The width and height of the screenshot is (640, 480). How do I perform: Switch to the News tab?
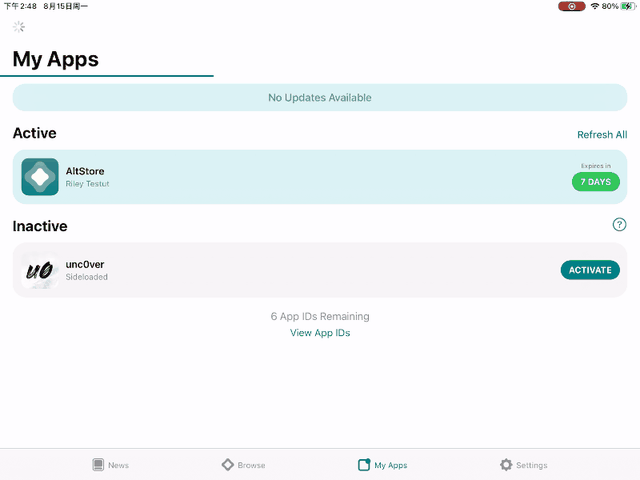110,465
